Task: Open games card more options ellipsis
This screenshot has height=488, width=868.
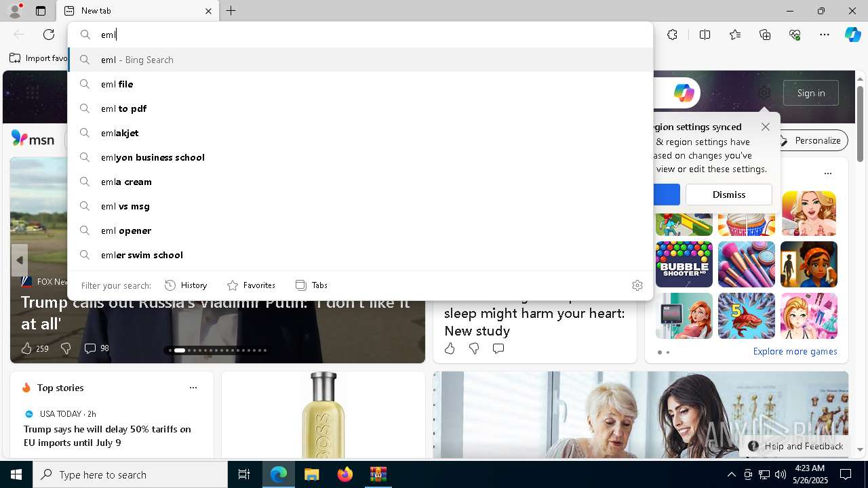Action: point(828,174)
